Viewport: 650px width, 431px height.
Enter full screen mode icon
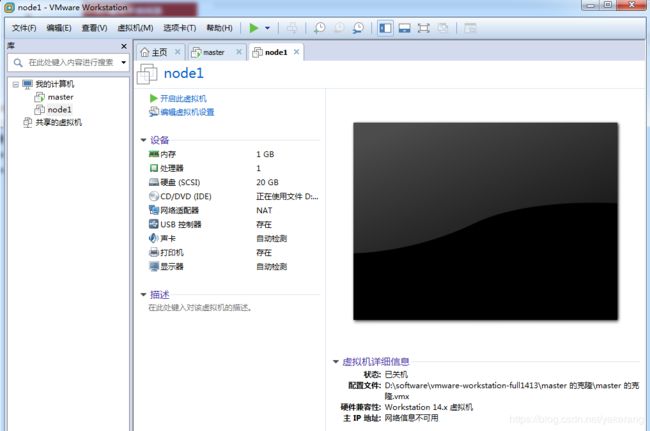423,28
